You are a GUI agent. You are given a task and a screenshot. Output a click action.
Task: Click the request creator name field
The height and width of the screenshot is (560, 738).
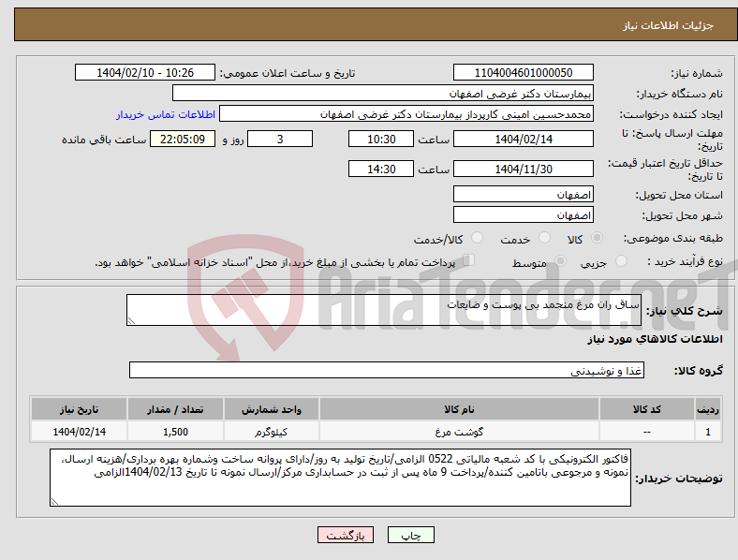pos(406,114)
